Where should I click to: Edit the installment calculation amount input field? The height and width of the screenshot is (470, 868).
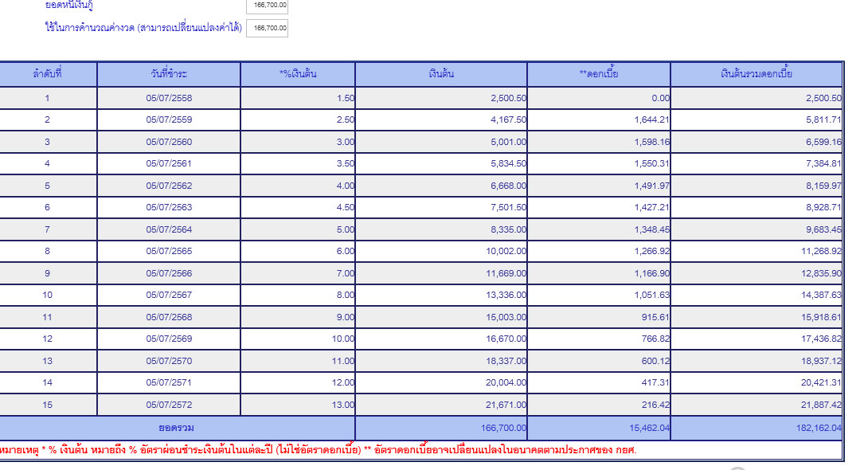pyautogui.click(x=267, y=28)
